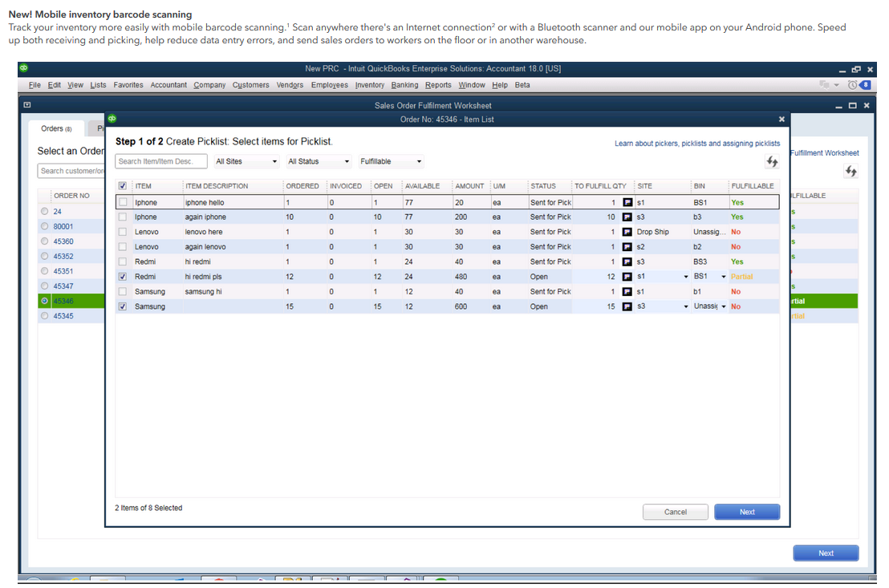Viewport: 889px width, 588px height.
Task: Open the All Status filter dropdown
Action: (319, 161)
